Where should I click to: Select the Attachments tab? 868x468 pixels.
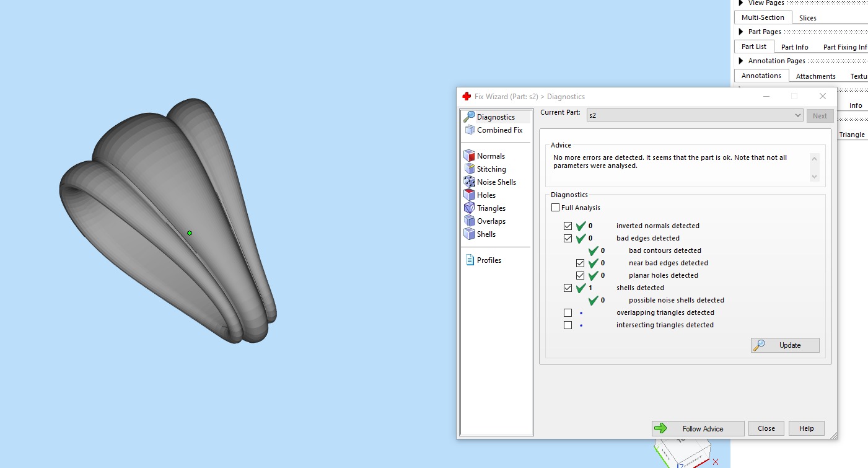click(816, 76)
